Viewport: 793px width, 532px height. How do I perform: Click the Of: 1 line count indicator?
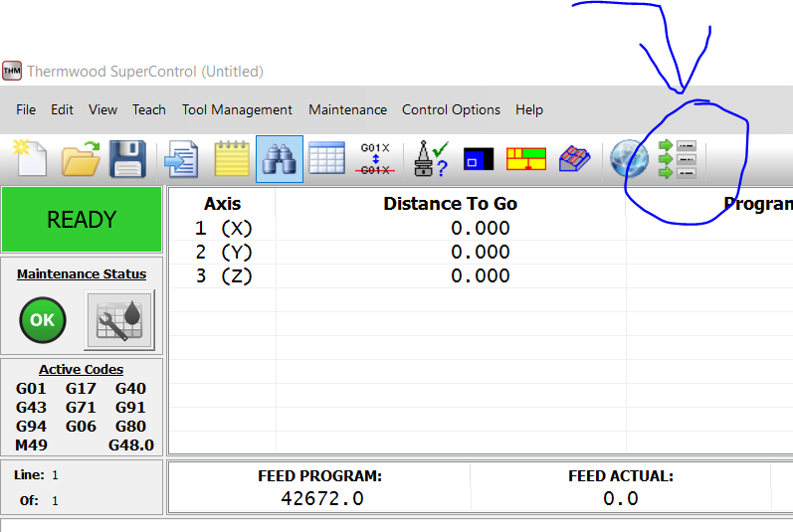[39, 500]
